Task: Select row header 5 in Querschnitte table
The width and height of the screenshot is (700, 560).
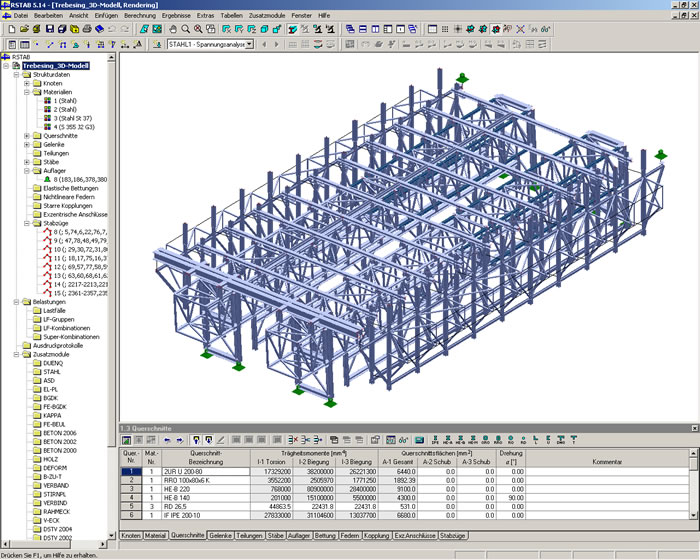Action: click(x=131, y=506)
